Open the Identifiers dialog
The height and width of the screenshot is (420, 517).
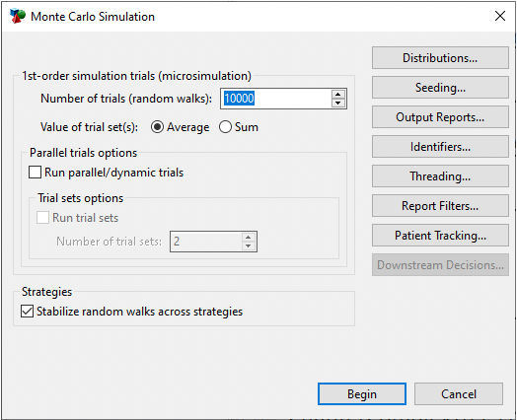click(440, 147)
